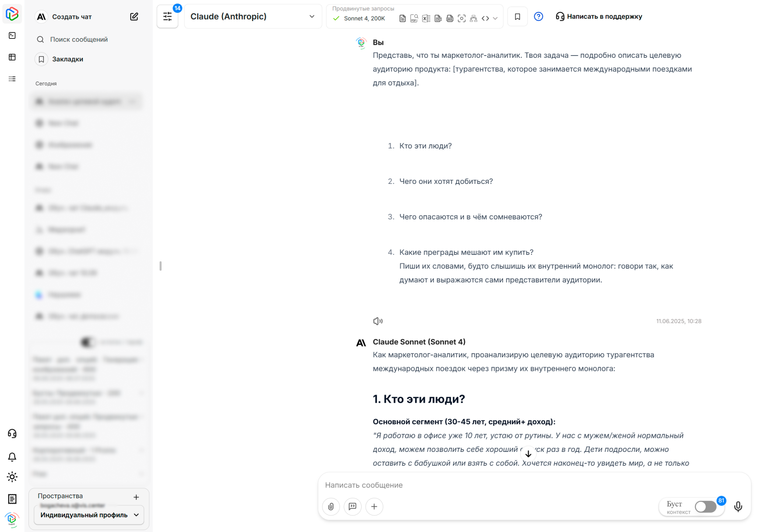Click the attach file paperclip icon

331,507
